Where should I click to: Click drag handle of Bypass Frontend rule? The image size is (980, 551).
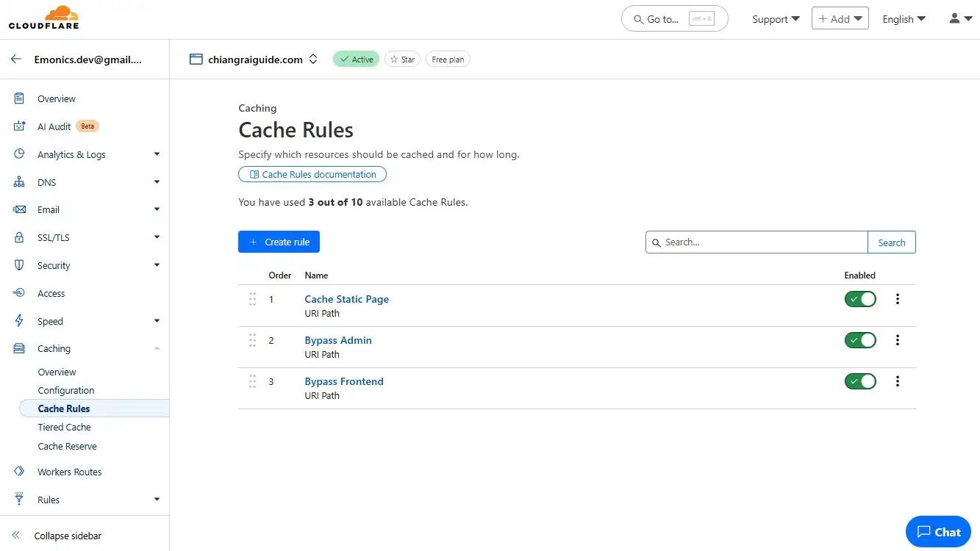click(252, 381)
